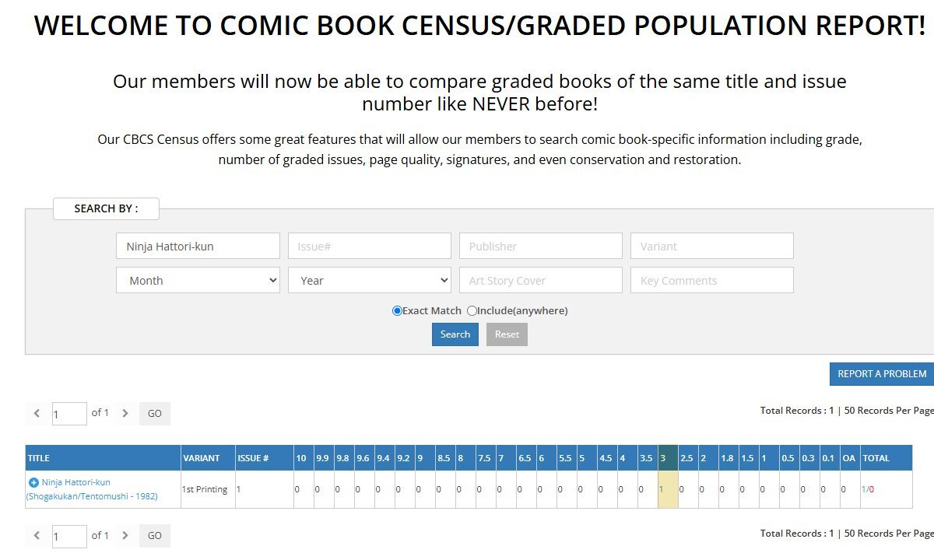The width and height of the screenshot is (934, 560).
Task: Select the Include(anywhere) radio option
Action: [472, 311]
